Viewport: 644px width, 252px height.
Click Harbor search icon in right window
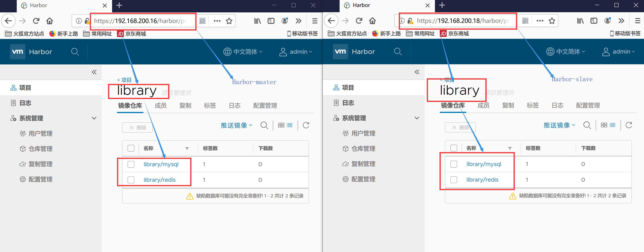(x=398, y=51)
